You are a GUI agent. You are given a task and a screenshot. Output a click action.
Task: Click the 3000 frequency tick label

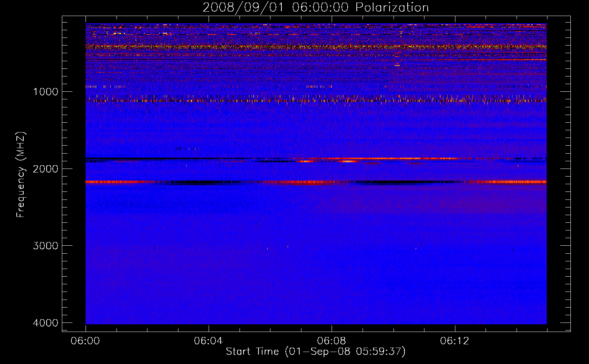click(x=46, y=246)
